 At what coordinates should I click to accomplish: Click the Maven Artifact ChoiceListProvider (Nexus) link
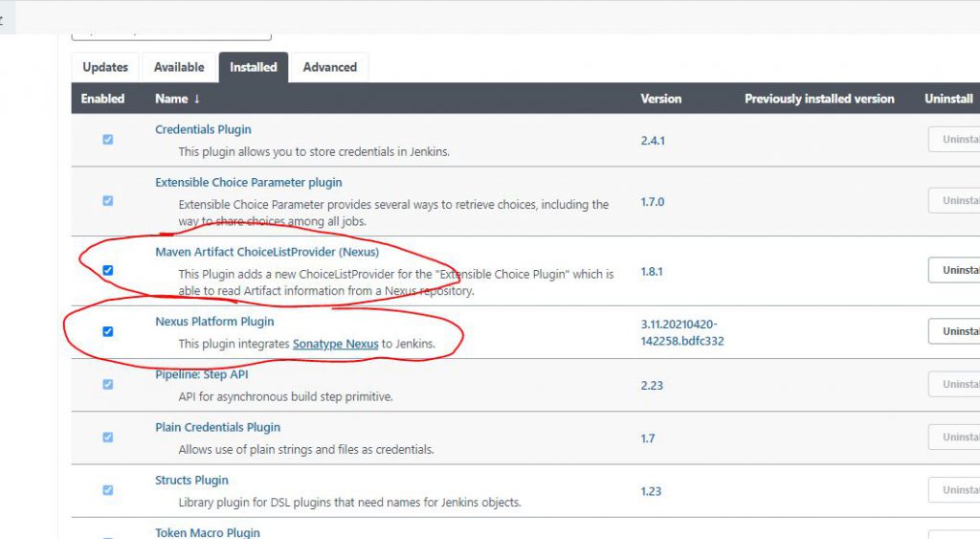(267, 253)
